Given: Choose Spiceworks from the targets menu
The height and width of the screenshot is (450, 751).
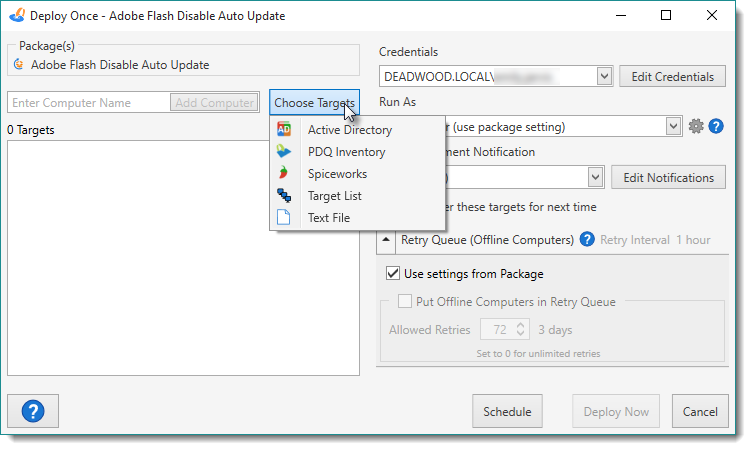Looking at the screenshot, I should 358,174.
